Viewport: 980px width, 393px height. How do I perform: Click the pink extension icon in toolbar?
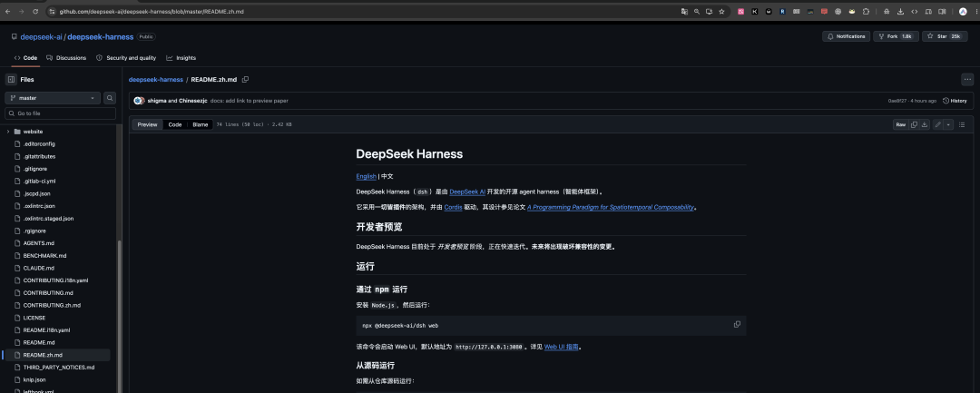(741, 11)
